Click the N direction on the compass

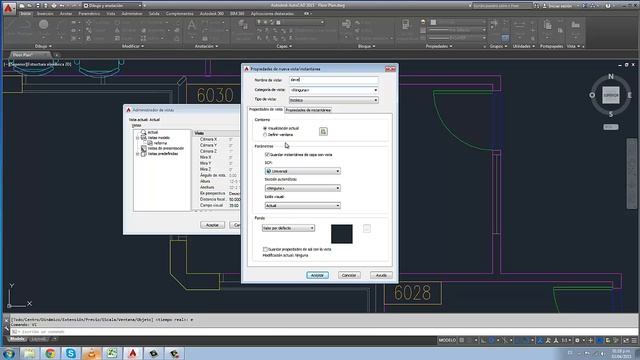(611, 76)
